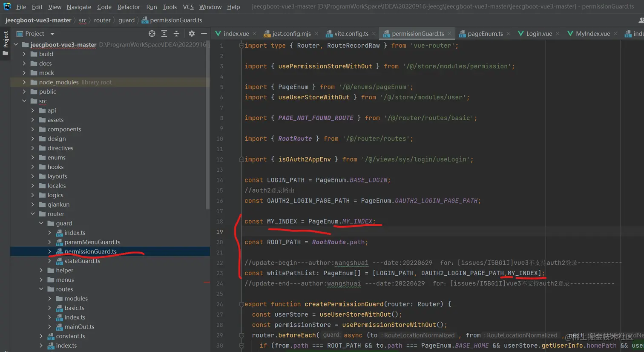The width and height of the screenshot is (644, 352).
Task: Close the index.vue editor tab
Action: point(255,34)
